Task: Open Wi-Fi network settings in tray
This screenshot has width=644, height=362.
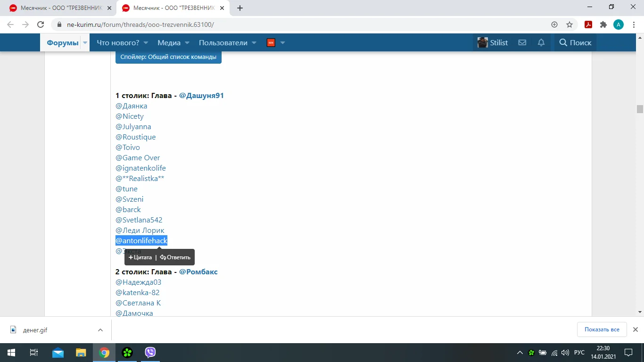Action: (x=554, y=353)
